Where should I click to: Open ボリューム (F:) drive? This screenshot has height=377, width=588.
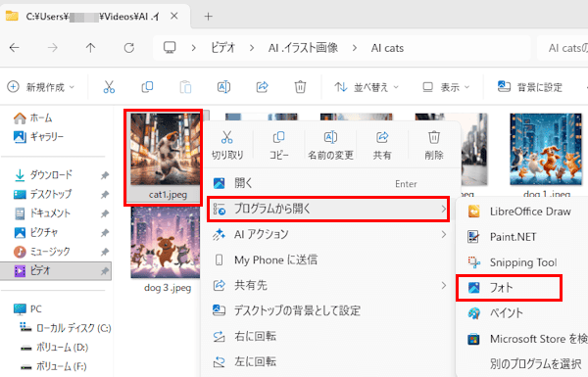pyautogui.click(x=54, y=366)
